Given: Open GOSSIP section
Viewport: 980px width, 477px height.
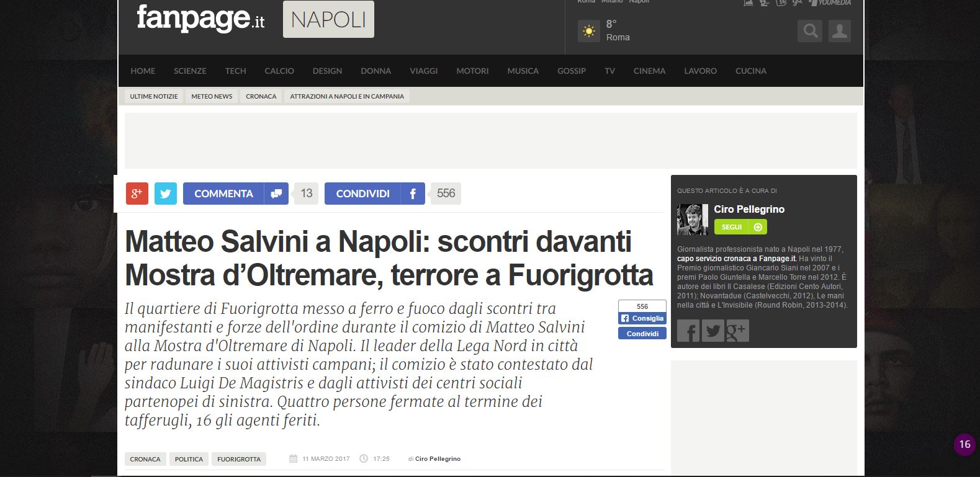Looking at the screenshot, I should click(571, 71).
